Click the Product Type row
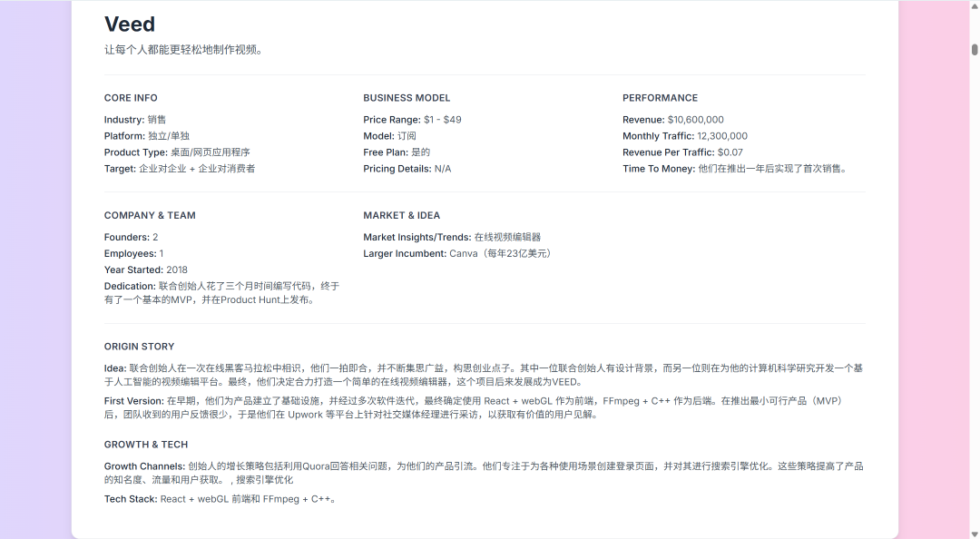980x539 pixels. [x=177, y=152]
